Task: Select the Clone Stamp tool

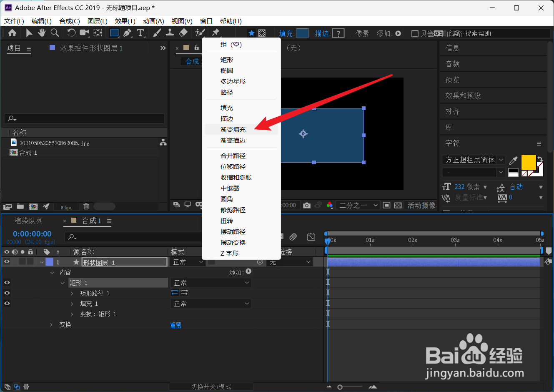Action: [x=170, y=33]
